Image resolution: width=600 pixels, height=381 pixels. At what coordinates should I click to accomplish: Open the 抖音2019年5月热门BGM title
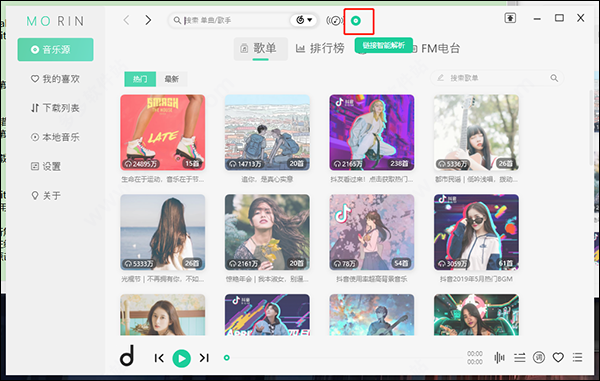click(x=476, y=279)
